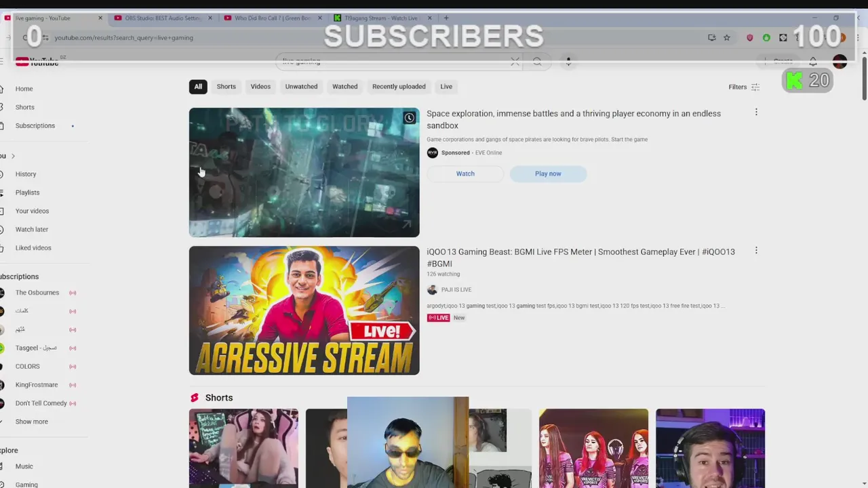The width and height of the screenshot is (868, 488).
Task: Click the install app icon in address bar
Action: tap(711, 38)
